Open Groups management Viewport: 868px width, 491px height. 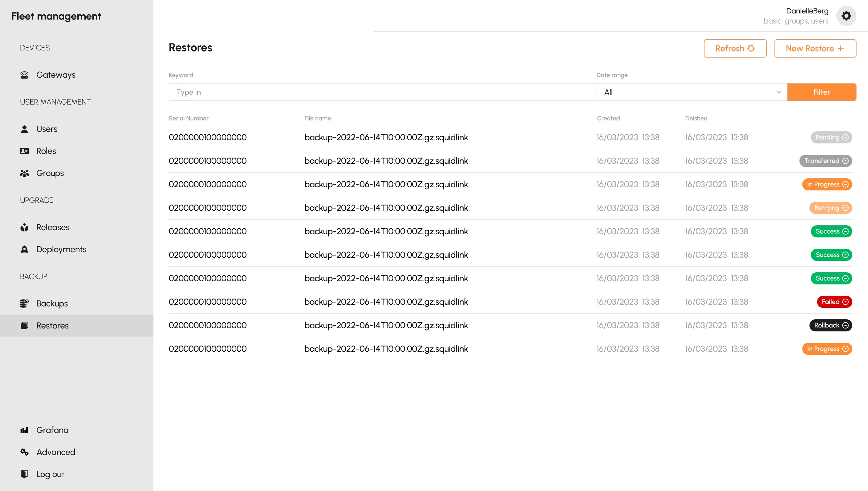click(76, 173)
